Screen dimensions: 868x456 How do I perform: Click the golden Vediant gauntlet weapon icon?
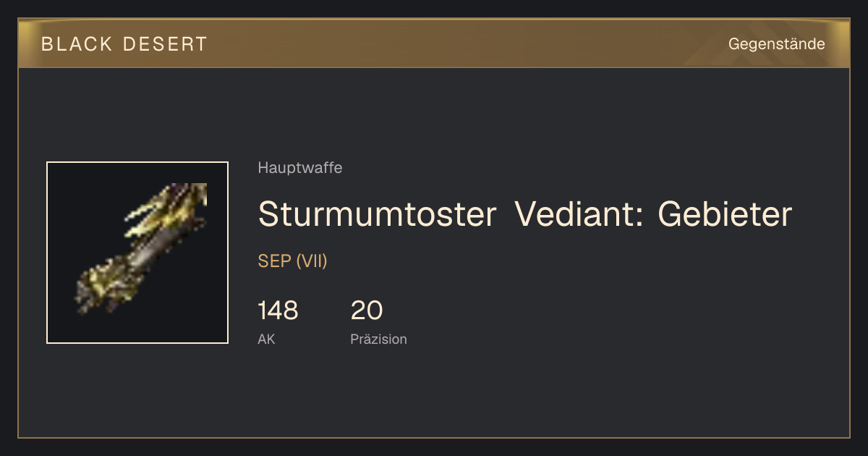(x=137, y=253)
